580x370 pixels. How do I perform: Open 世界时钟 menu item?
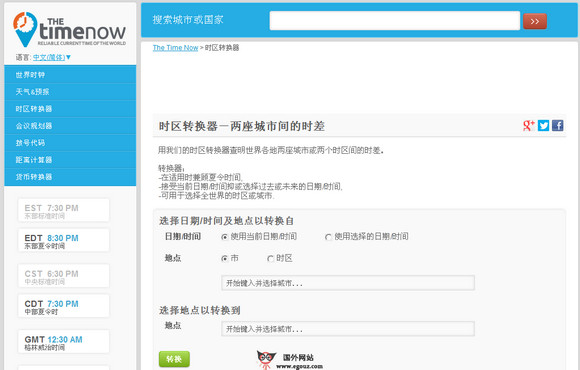[70, 75]
